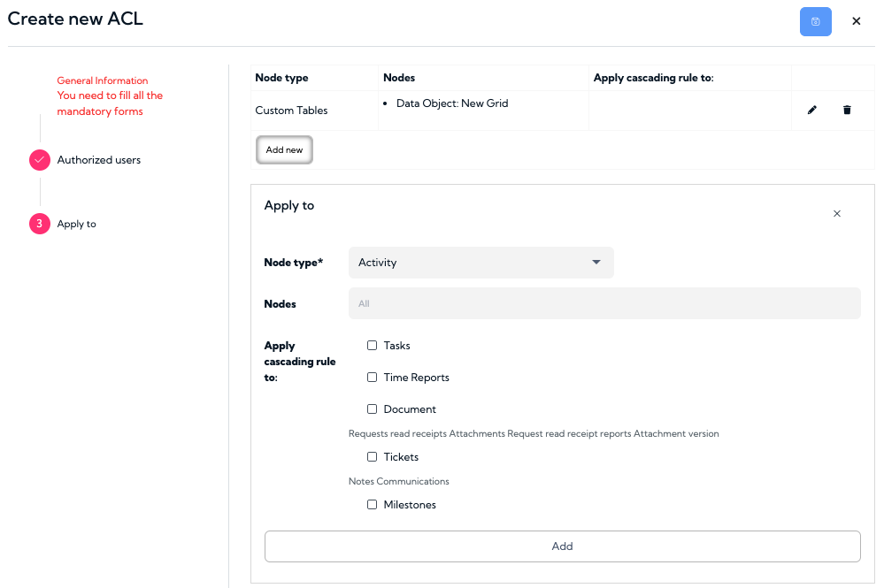Viewport: 884px width, 588px height.
Task: Open the Node type dropdown showing Activity
Action: pos(480,263)
